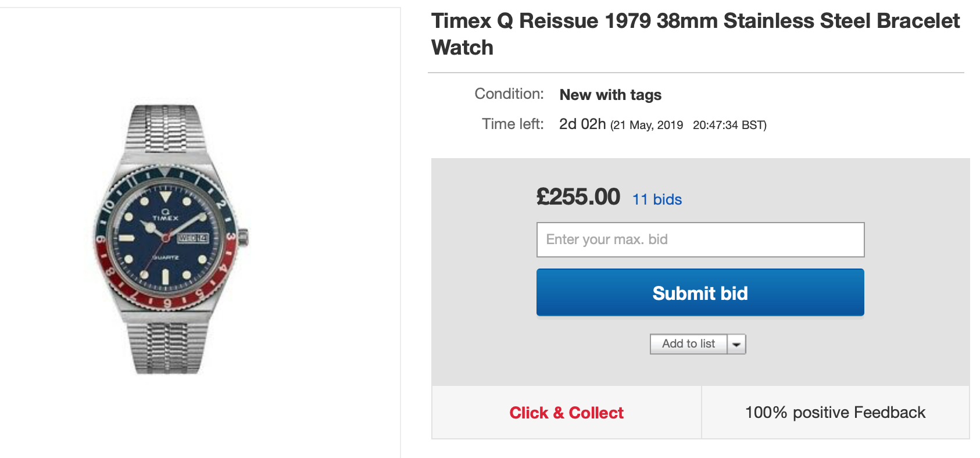980x458 pixels.
Task: Click the Condition label
Action: (x=509, y=94)
